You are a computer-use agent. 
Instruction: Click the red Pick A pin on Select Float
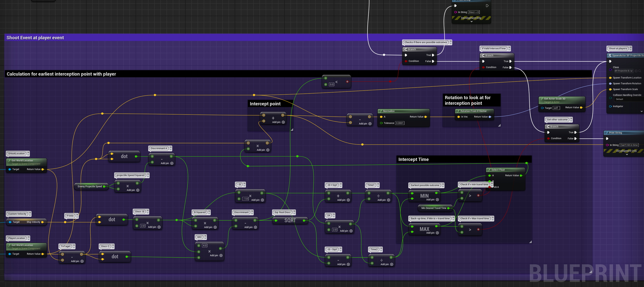pyautogui.click(x=490, y=187)
